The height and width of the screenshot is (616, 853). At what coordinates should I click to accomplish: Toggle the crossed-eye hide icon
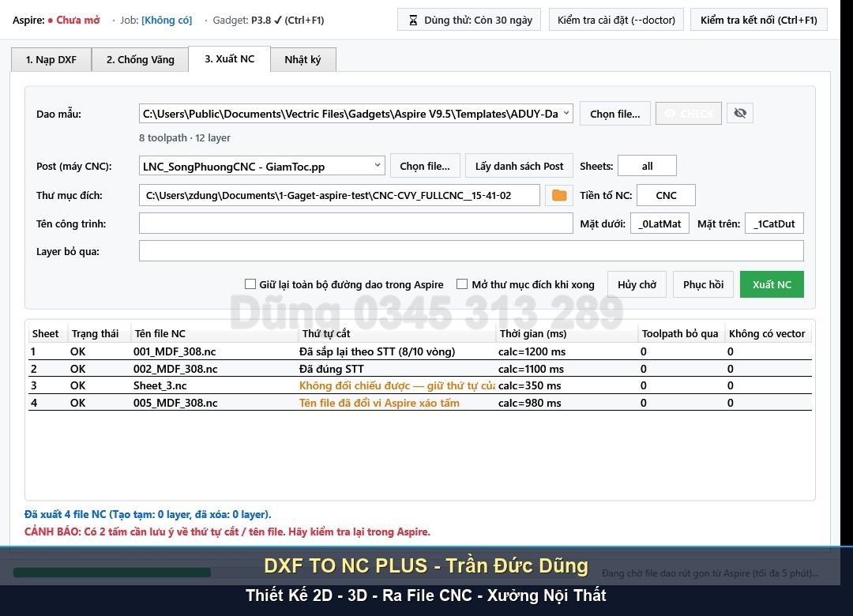click(740, 113)
